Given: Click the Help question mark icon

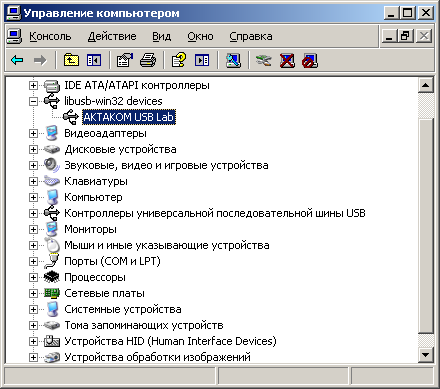Looking at the screenshot, I should pos(179,60).
